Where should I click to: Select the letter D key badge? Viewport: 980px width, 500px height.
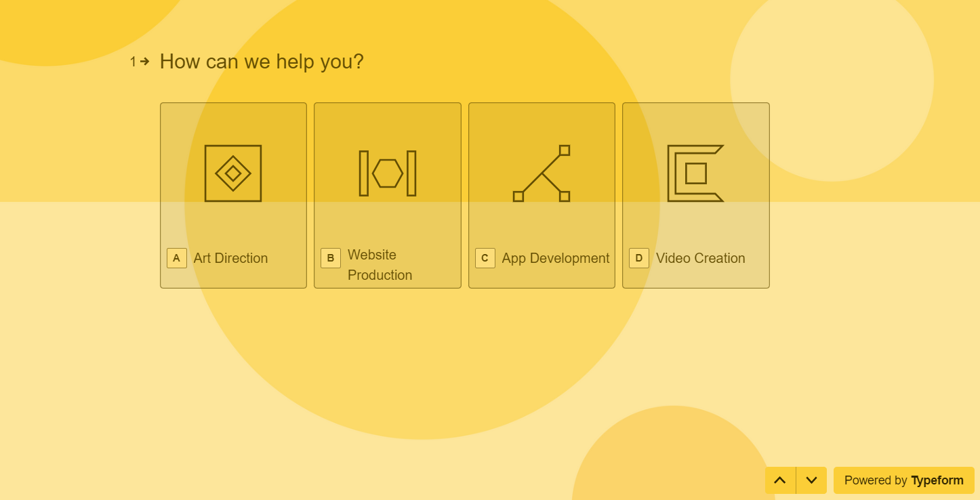click(x=639, y=258)
